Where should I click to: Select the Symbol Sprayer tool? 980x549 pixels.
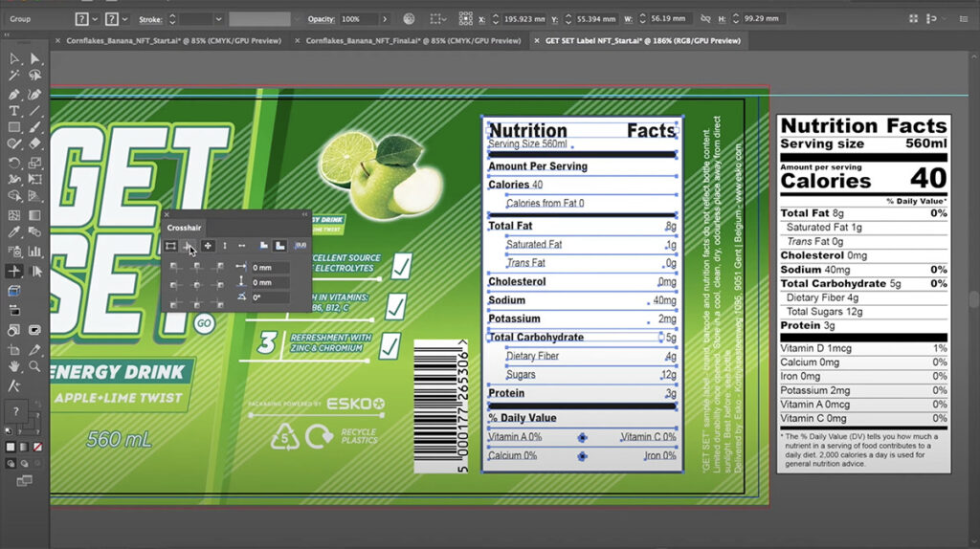click(13, 252)
